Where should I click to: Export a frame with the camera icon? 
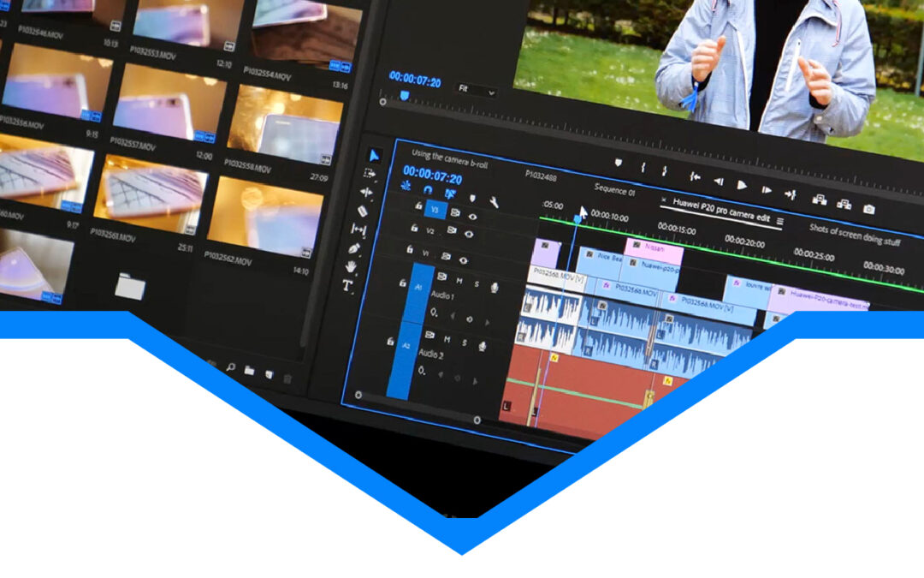[x=868, y=209]
